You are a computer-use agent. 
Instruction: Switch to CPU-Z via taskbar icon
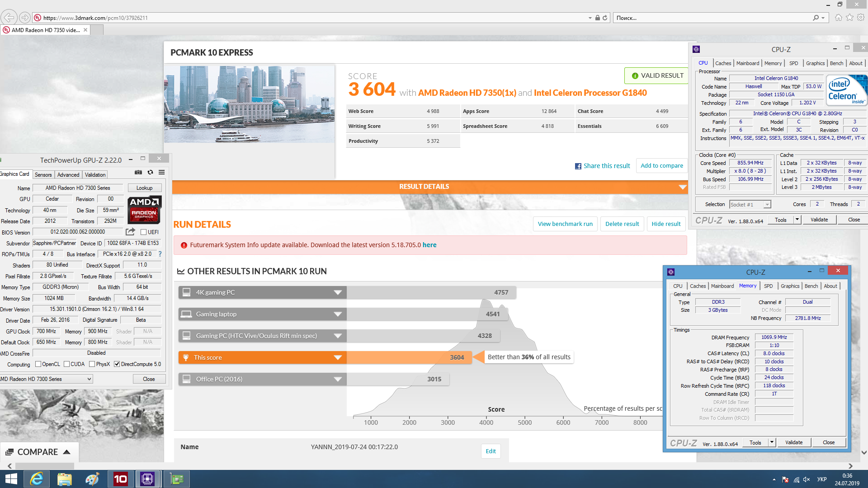click(x=148, y=479)
